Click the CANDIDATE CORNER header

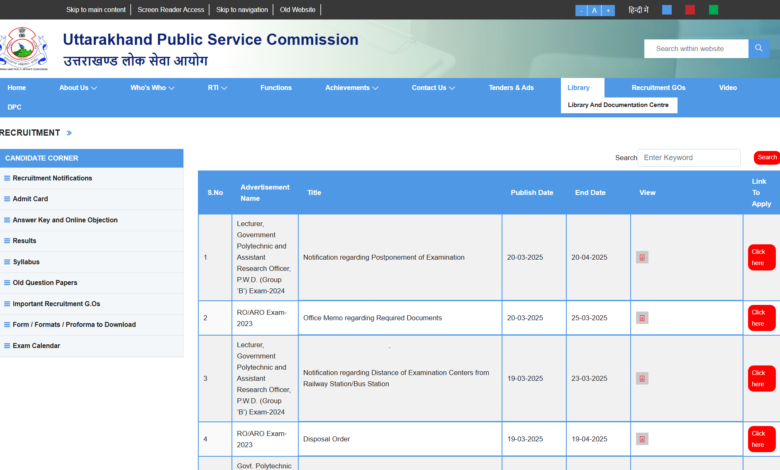(92, 158)
